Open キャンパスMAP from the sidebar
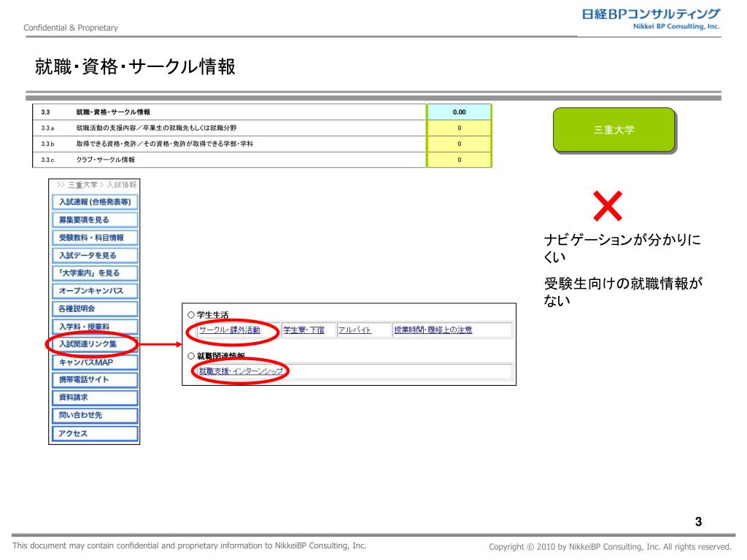 point(95,362)
